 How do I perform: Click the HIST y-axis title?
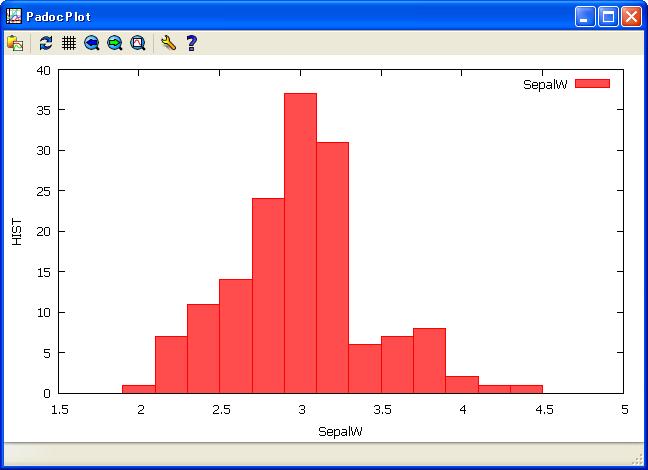pos(17,231)
